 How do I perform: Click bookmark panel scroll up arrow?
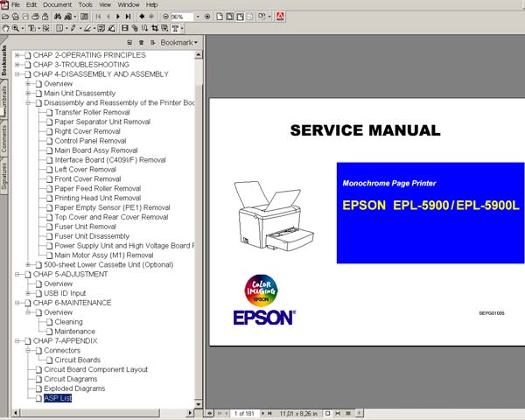click(199, 54)
